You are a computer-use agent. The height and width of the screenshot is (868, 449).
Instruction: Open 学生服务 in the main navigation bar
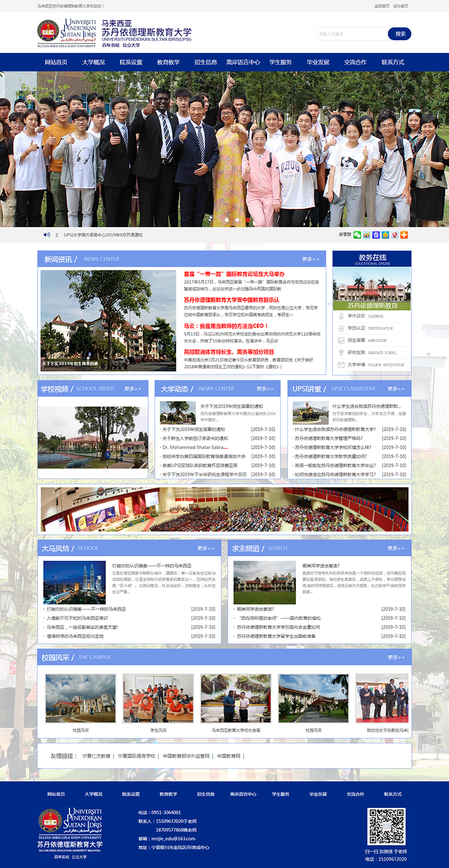click(281, 62)
